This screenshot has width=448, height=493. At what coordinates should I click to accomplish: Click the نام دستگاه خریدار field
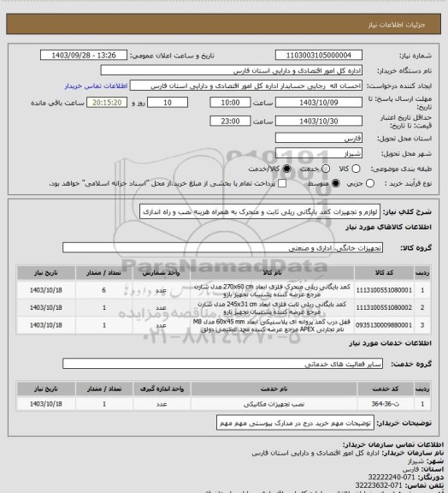(231, 70)
